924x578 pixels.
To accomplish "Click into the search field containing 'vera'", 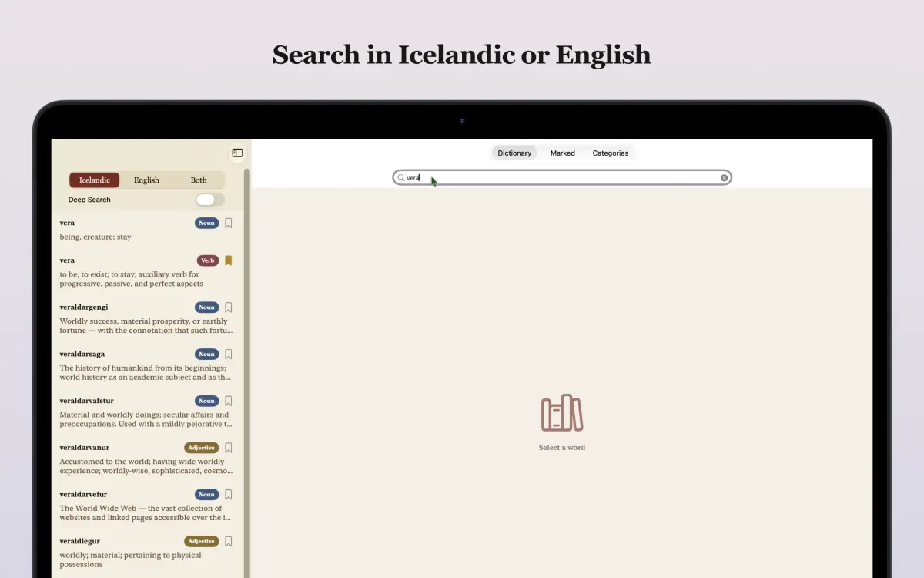I will point(562,178).
